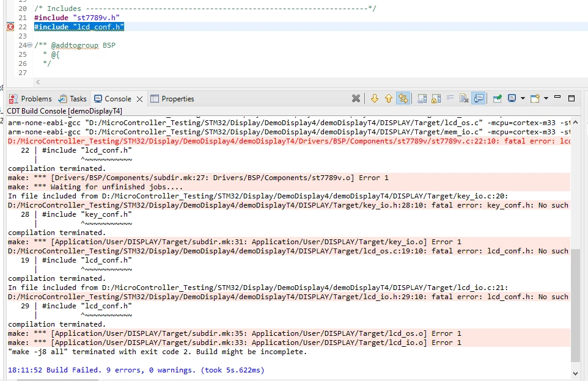Click 'In file included from' key_io.c:20 line
588x381 pixels.
(258, 197)
